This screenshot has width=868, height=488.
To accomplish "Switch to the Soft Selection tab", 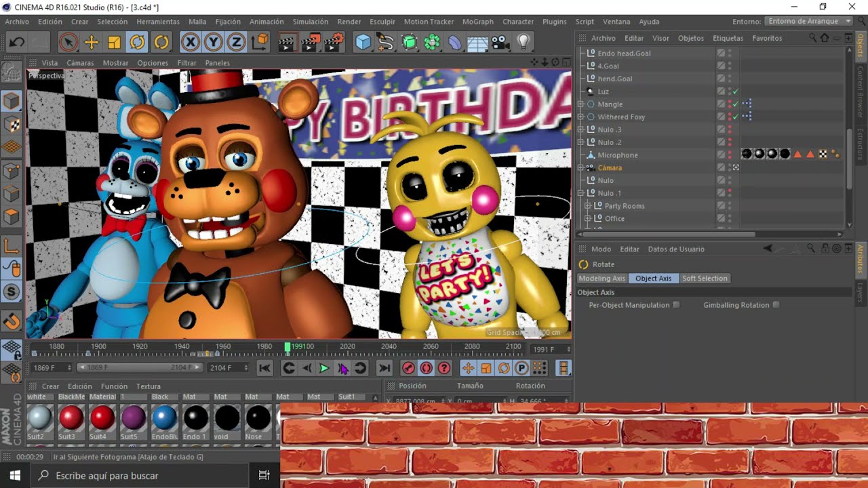I will tap(705, 279).
